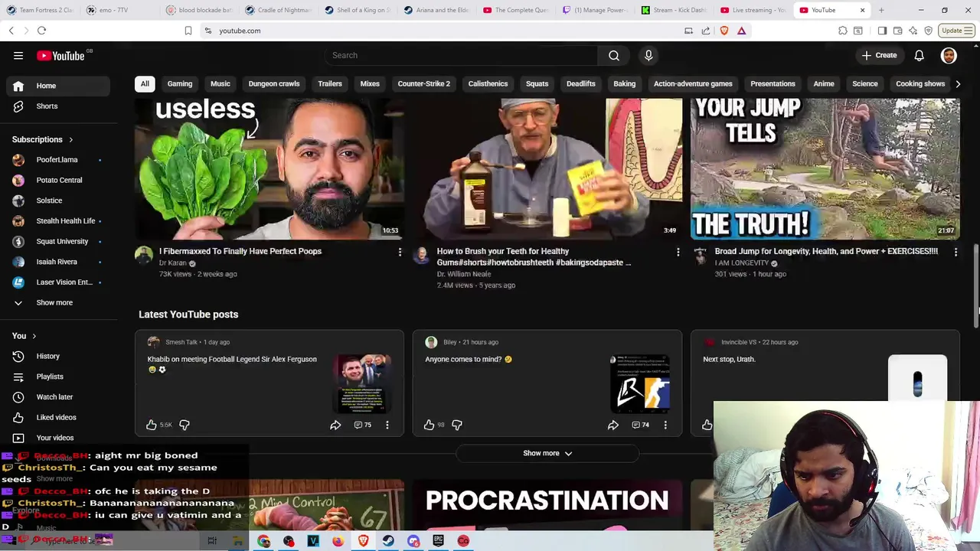Screen dimensions: 980x551
Task: Open Shorts in sidebar
Action: 57,106
